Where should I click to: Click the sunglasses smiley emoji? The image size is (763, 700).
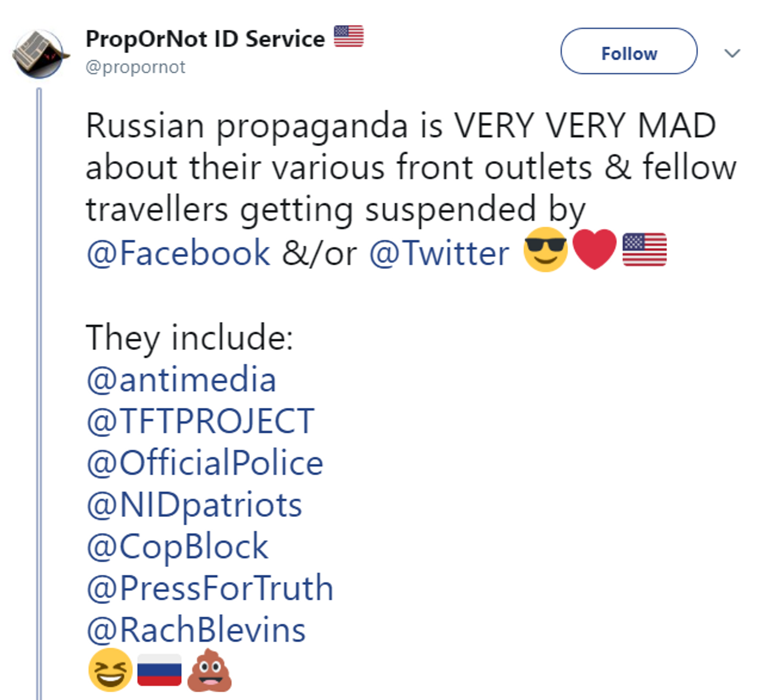[545, 250]
